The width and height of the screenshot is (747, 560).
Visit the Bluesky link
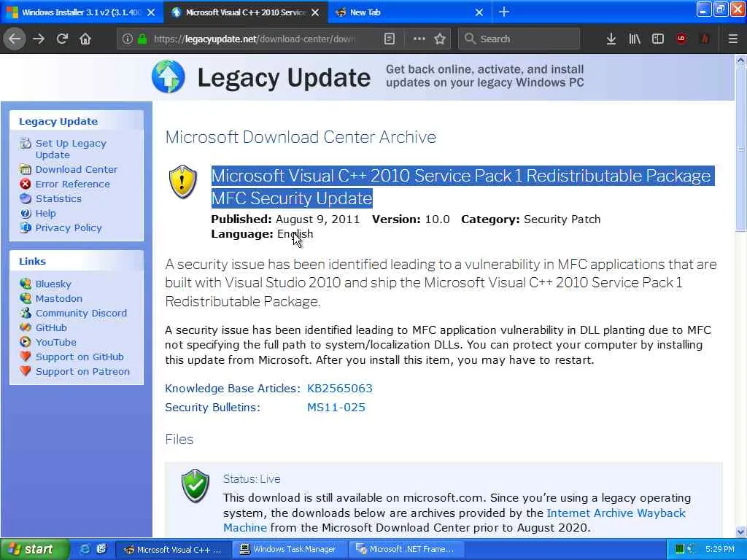(x=53, y=284)
